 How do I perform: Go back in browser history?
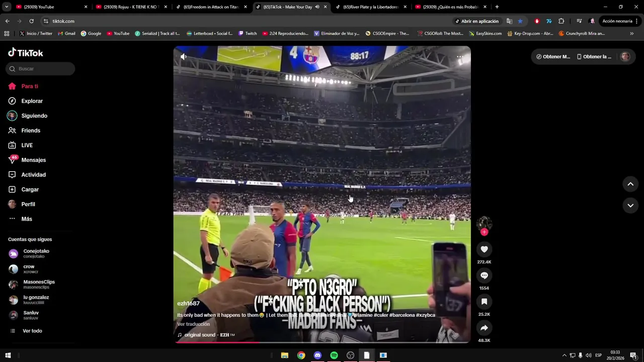7,21
